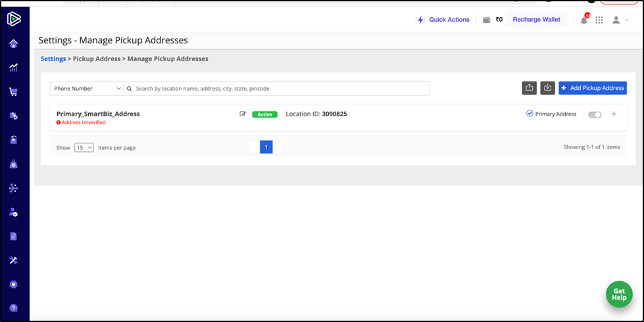Screen dimensions: 644x322
Task: Go to page 1 in pagination
Action: pyautogui.click(x=266, y=147)
